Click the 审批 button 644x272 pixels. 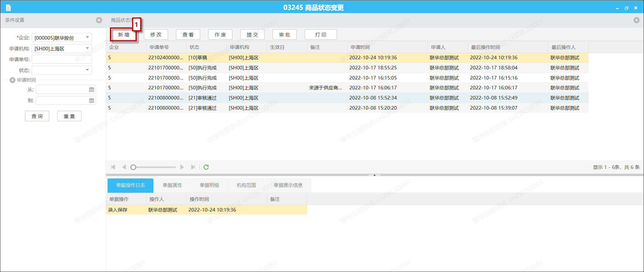click(284, 35)
